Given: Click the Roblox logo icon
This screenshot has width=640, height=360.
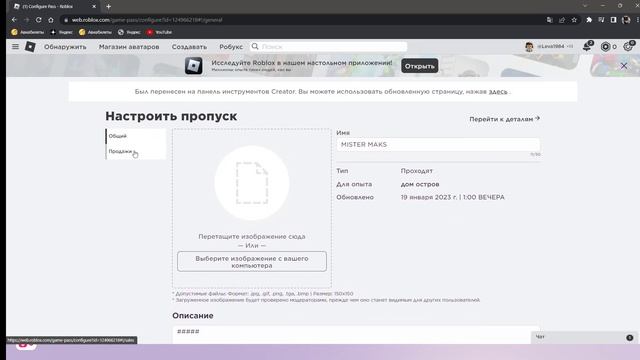Looking at the screenshot, I should coord(30,47).
